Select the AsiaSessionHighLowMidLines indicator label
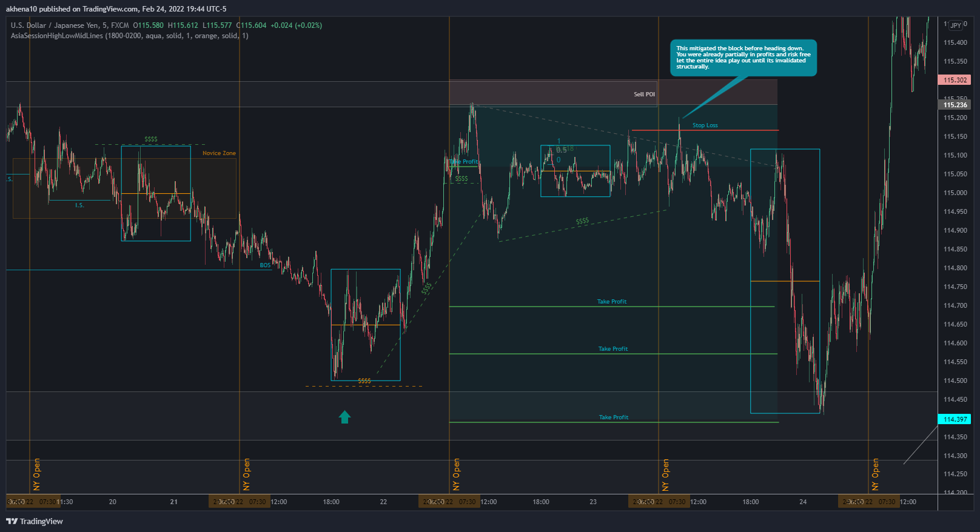Viewport: 980px width, 532px height. (x=129, y=36)
